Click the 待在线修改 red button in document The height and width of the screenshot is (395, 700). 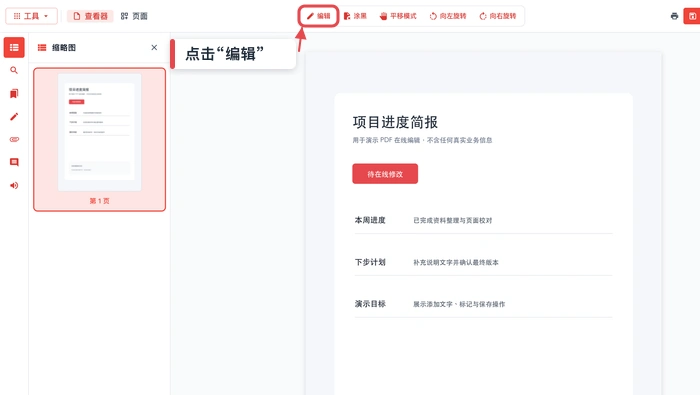(x=385, y=174)
